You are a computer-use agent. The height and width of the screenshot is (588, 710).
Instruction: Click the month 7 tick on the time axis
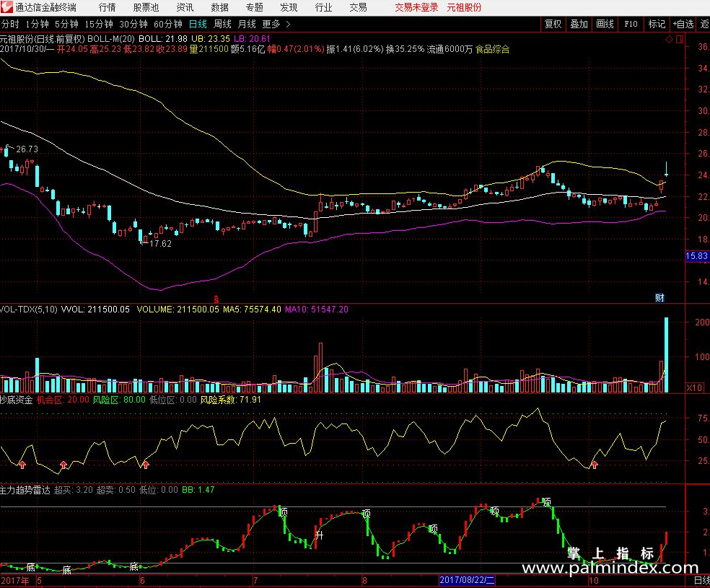coord(255,580)
